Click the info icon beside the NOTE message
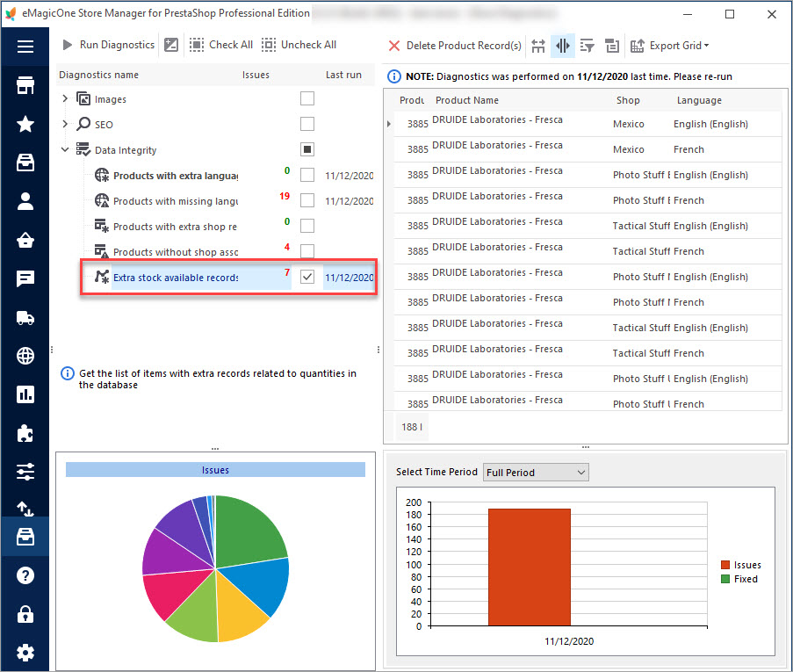This screenshot has height=672, width=793. (394, 76)
